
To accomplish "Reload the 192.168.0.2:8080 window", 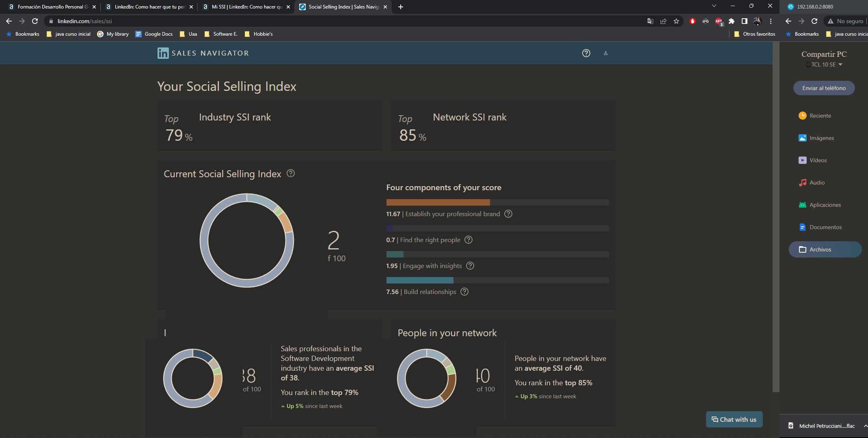I will tap(814, 21).
